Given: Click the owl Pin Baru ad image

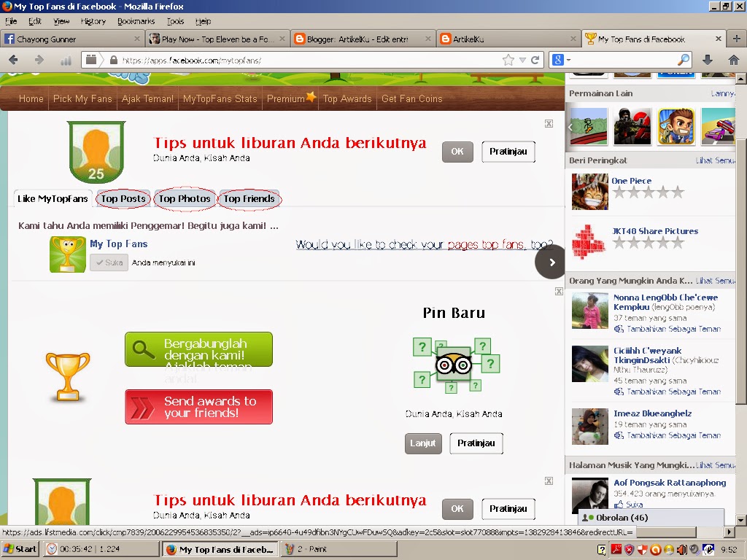Looking at the screenshot, I should pos(455,366).
